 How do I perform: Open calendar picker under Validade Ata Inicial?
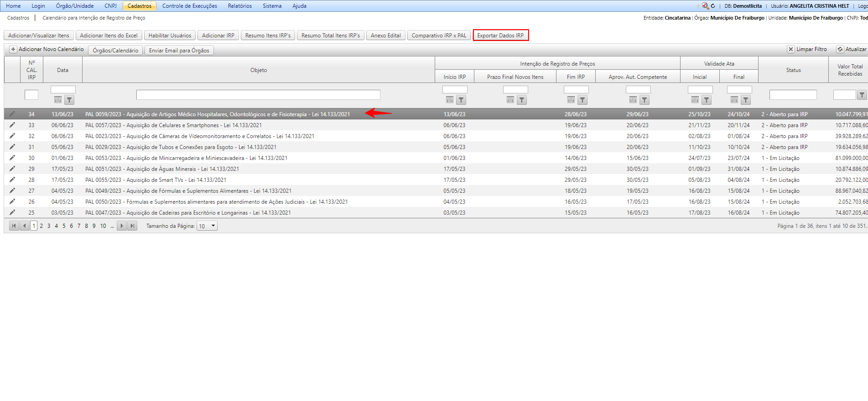(x=695, y=100)
